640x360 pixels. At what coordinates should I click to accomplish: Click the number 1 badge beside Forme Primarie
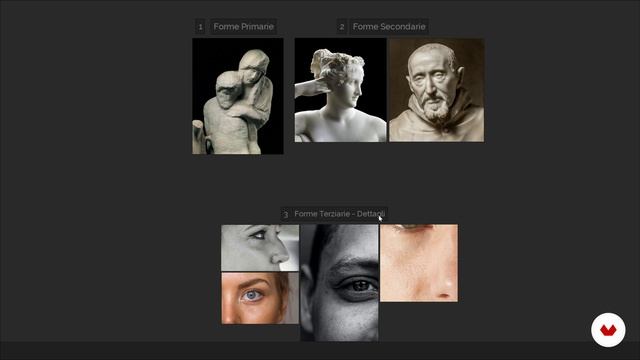click(200, 27)
